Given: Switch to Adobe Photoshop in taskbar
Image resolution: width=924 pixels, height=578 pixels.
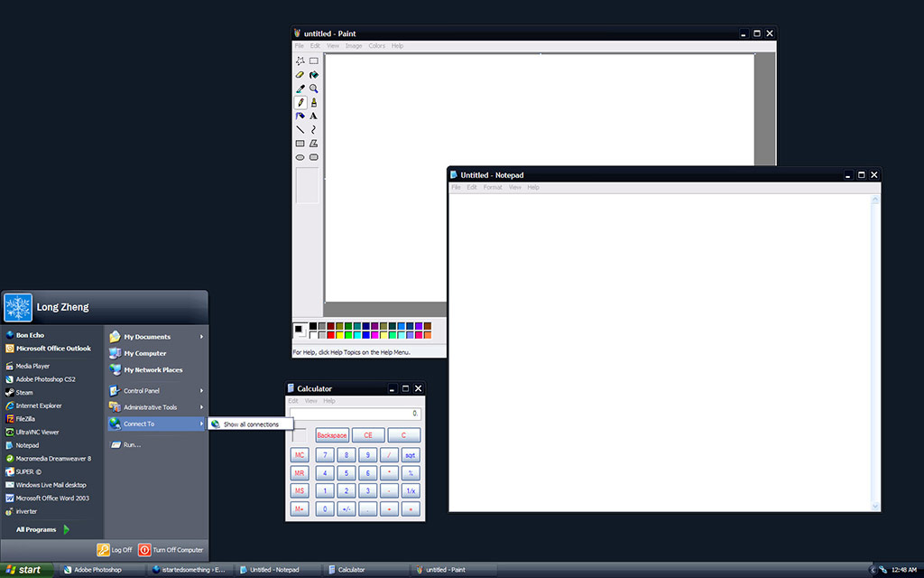Looking at the screenshot, I should coord(97,570).
